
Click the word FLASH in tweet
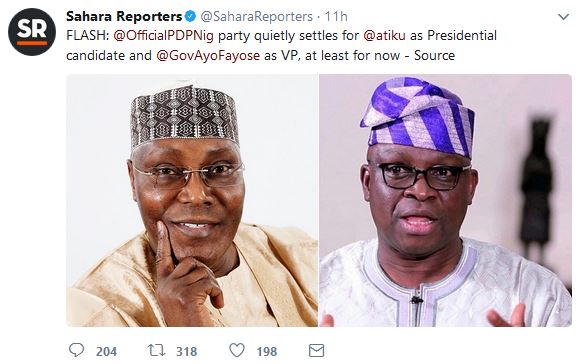[x=88, y=36]
